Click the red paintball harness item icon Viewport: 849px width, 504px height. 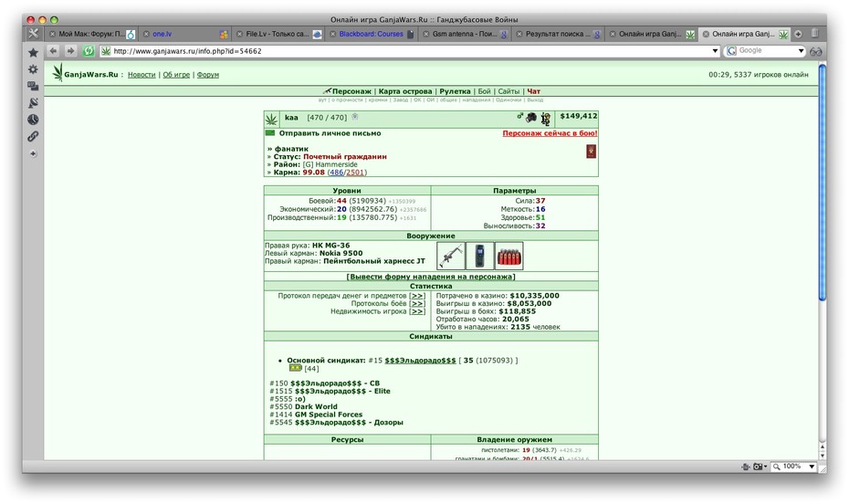tap(509, 256)
